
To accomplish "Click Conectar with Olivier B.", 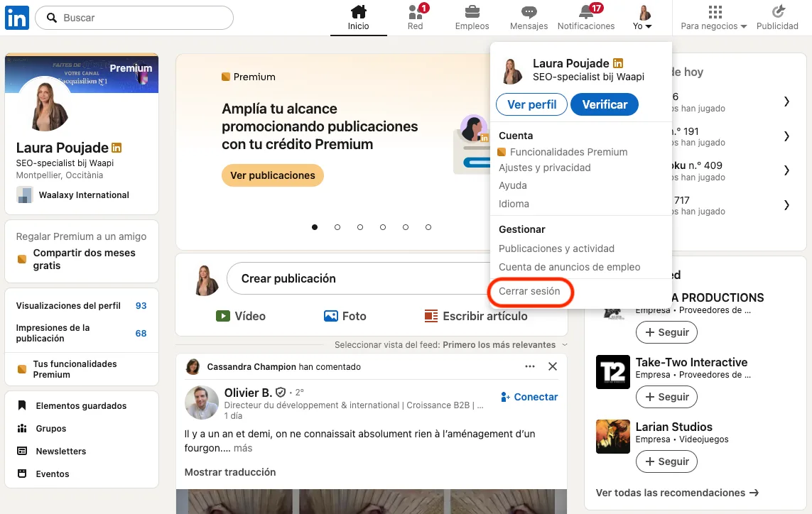I will 529,397.
